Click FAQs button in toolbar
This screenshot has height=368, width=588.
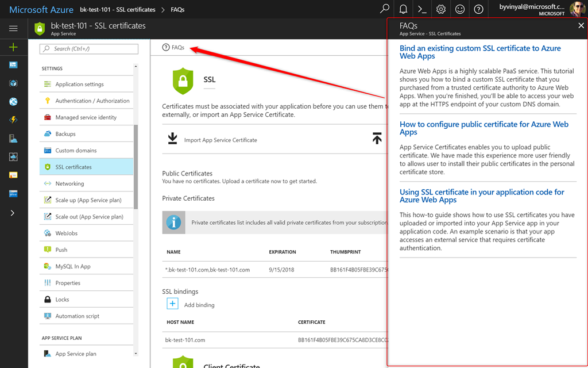coord(173,47)
